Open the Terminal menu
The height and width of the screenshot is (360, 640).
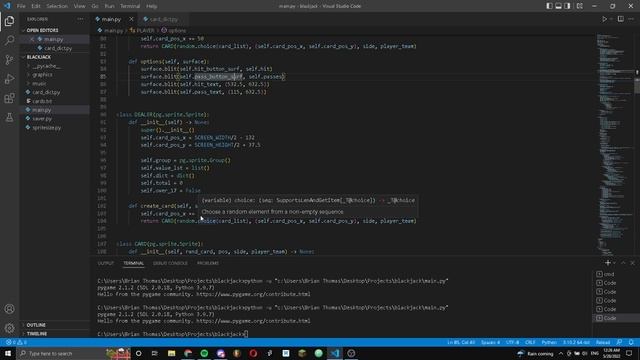[x=130, y=6]
